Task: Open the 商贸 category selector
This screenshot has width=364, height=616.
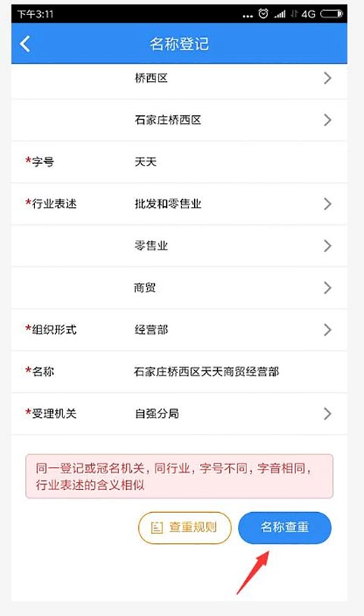Action: coord(179,288)
